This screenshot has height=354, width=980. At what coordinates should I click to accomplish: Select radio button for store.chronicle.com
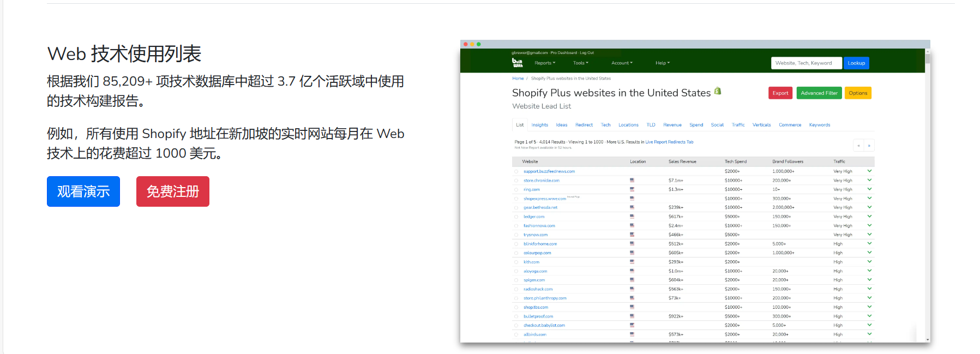click(516, 181)
